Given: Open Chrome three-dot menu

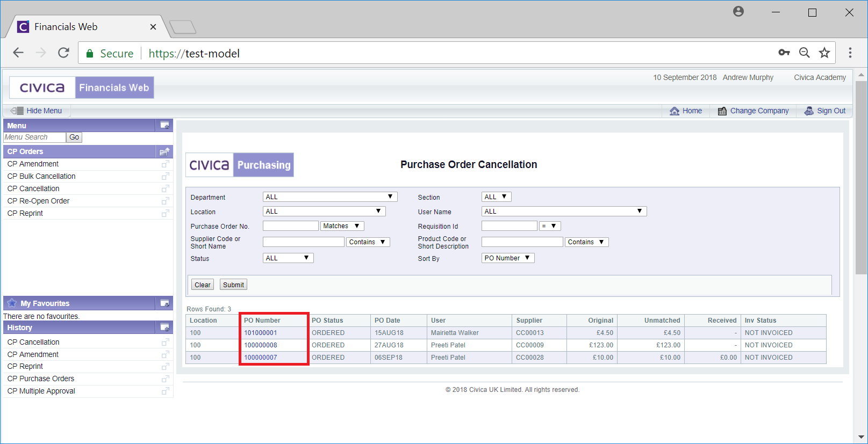Looking at the screenshot, I should 850,53.
